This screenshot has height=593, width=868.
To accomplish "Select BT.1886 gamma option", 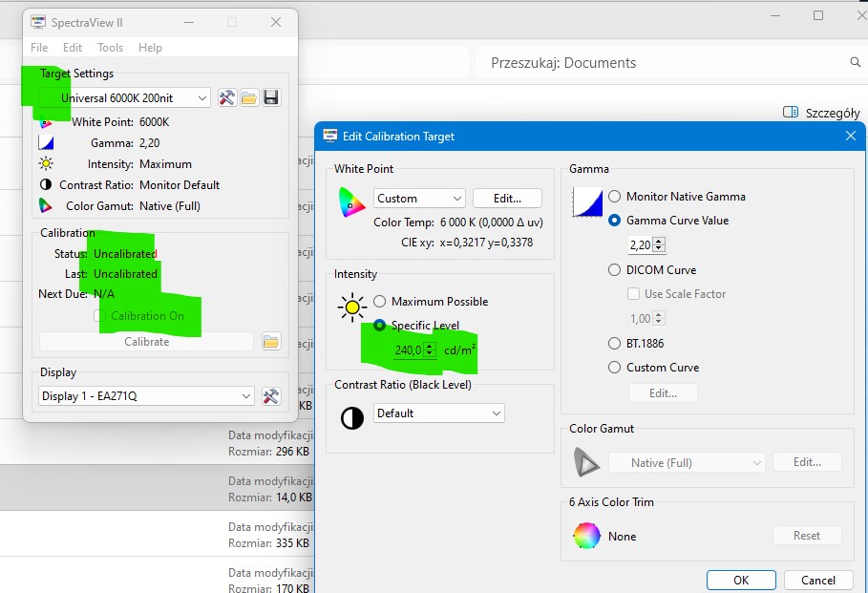I will (x=615, y=344).
